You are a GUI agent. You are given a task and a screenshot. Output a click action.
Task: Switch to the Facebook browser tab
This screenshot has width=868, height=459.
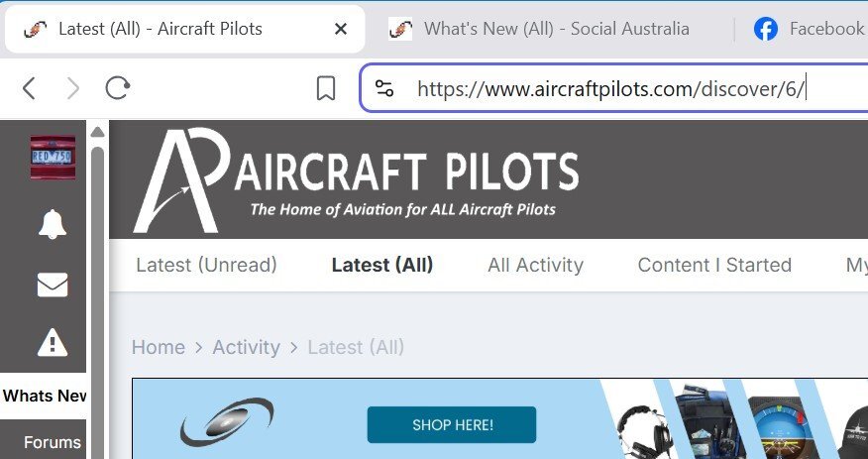click(810, 29)
